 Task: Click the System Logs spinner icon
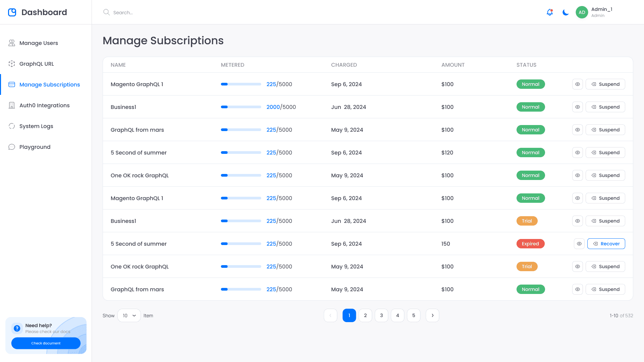coord(12,126)
